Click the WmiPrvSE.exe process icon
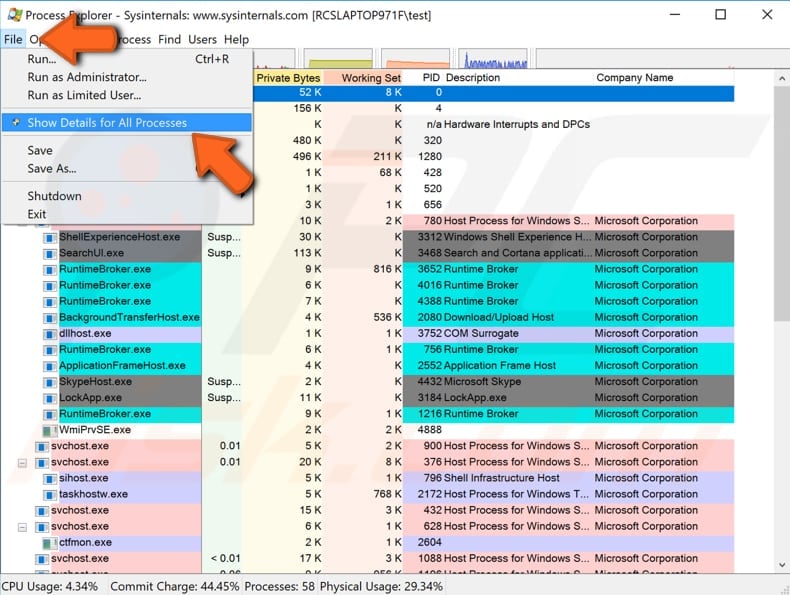 pos(49,431)
